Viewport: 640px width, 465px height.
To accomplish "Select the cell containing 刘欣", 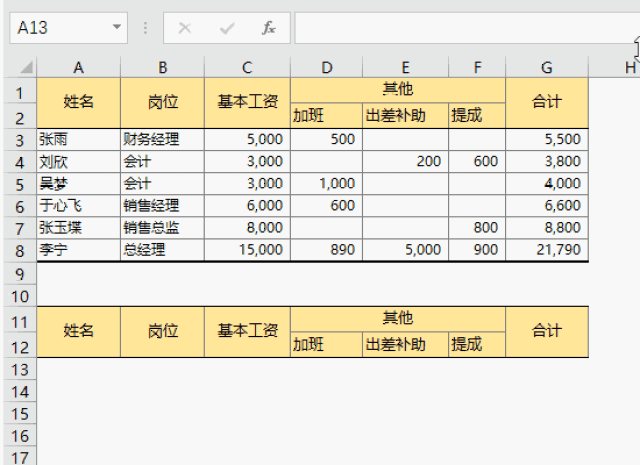I will tap(78, 162).
